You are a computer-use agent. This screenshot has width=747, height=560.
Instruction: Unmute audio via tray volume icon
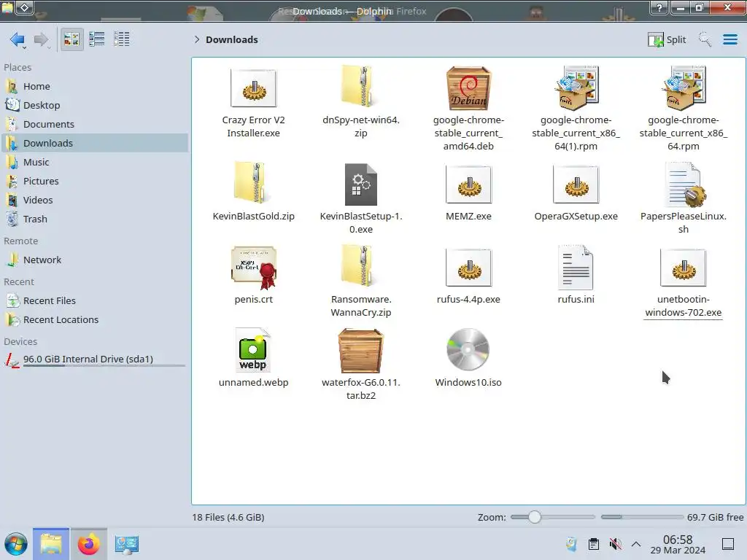point(615,544)
